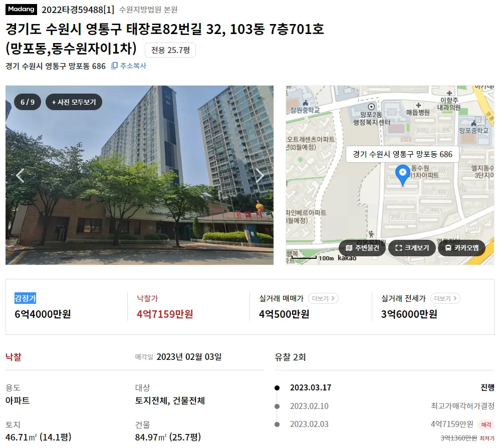Open 주변물건 nearby listings on map
Image resolution: width=503 pixels, height=448 pixels.
point(362,248)
